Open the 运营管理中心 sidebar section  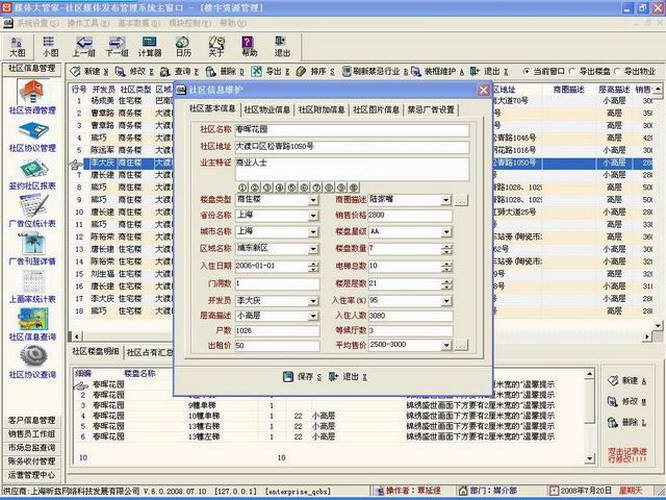pos(32,475)
